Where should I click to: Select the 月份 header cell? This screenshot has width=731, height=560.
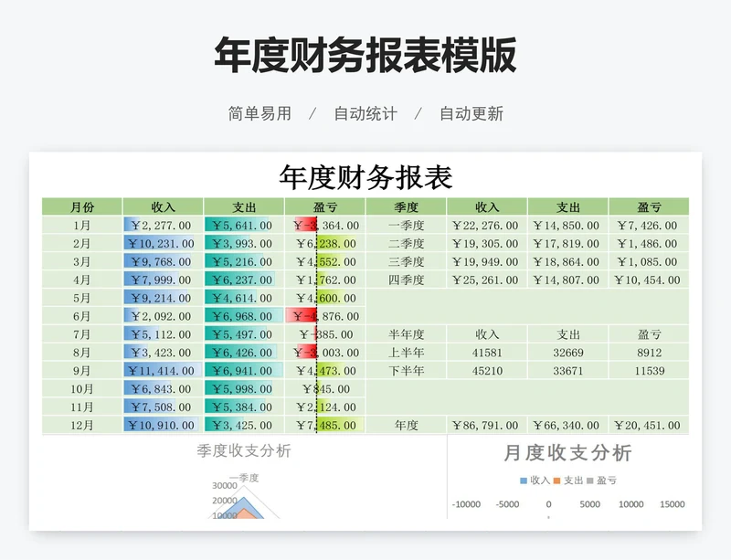(82, 207)
